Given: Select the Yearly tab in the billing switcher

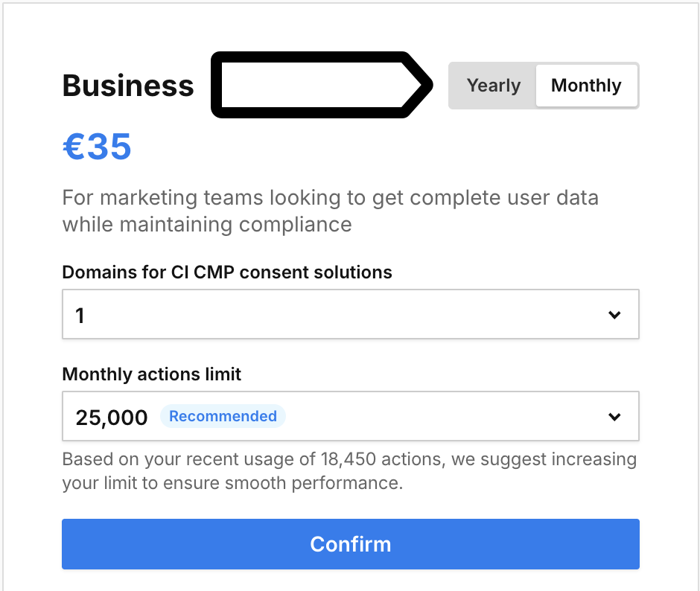Looking at the screenshot, I should coord(493,86).
